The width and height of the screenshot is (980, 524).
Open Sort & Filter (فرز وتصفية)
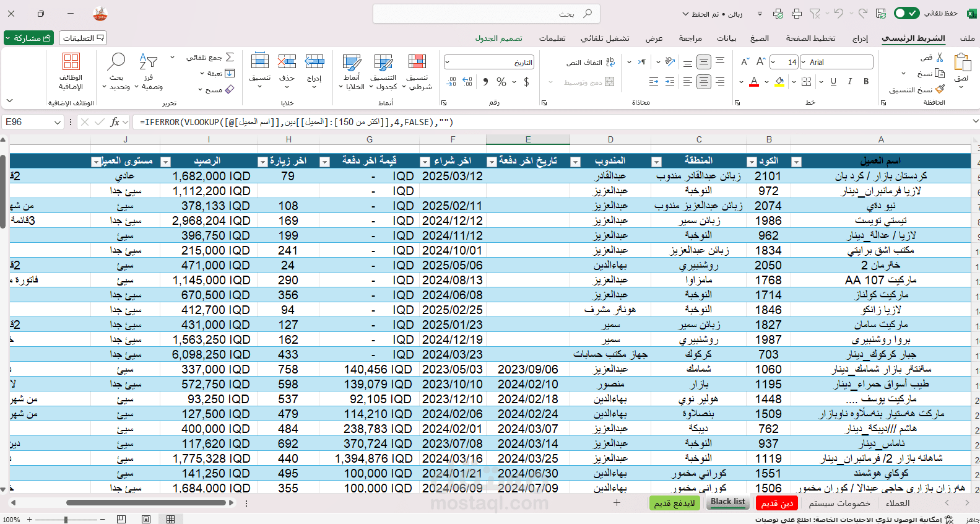149,72
